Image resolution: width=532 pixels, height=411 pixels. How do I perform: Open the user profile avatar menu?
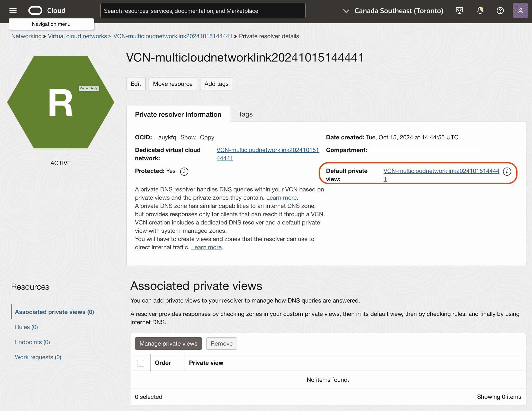point(520,10)
